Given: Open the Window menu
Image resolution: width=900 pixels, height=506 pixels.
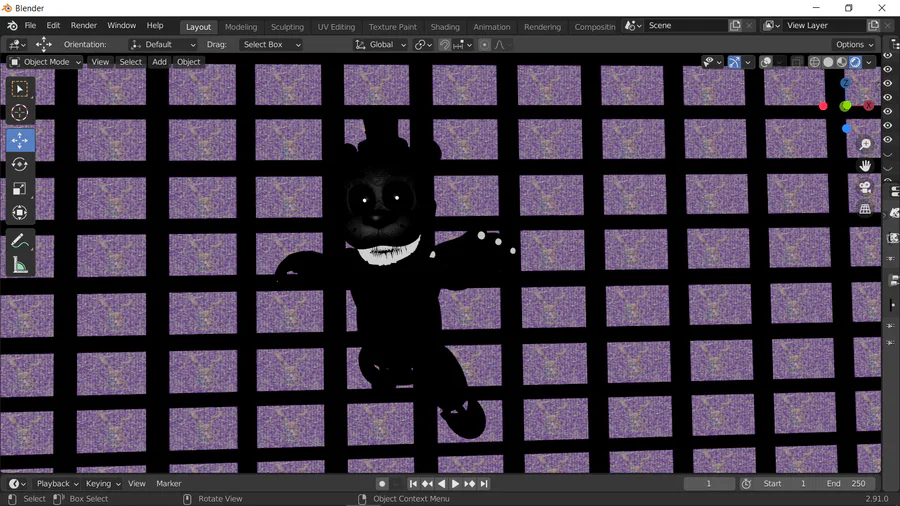Looking at the screenshot, I should 122,26.
